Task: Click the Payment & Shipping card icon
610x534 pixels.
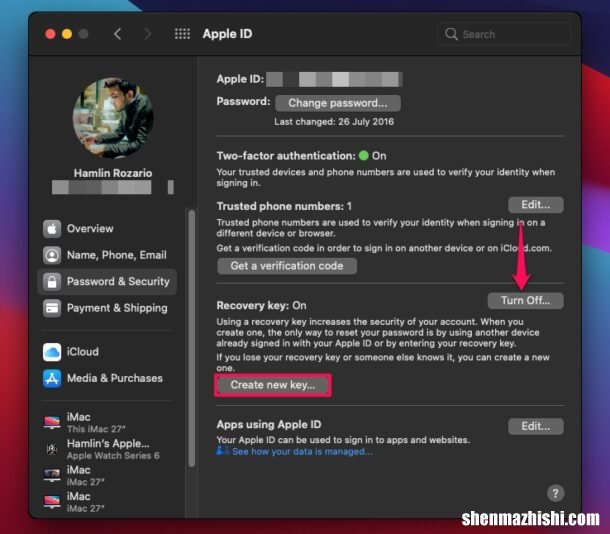Action: tap(52, 308)
